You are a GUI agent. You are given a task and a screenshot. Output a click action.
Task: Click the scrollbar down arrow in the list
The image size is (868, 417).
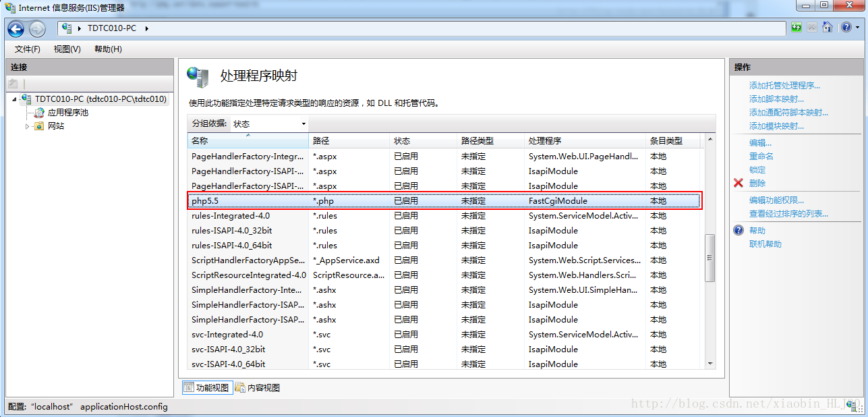pos(709,364)
